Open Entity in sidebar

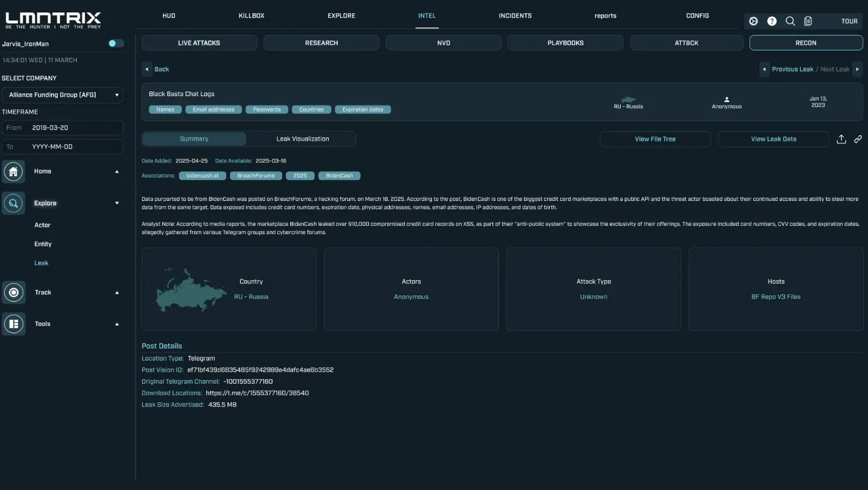[x=43, y=244]
